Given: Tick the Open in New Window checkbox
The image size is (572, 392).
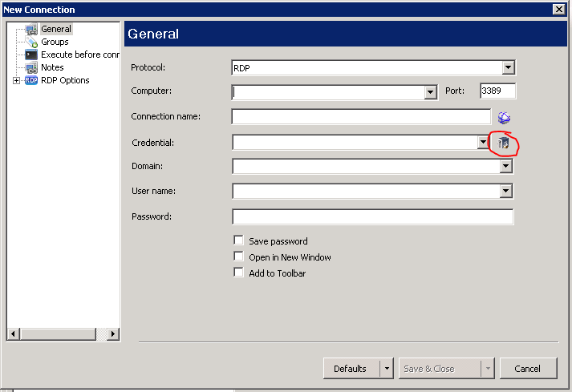Looking at the screenshot, I should pyautogui.click(x=238, y=256).
